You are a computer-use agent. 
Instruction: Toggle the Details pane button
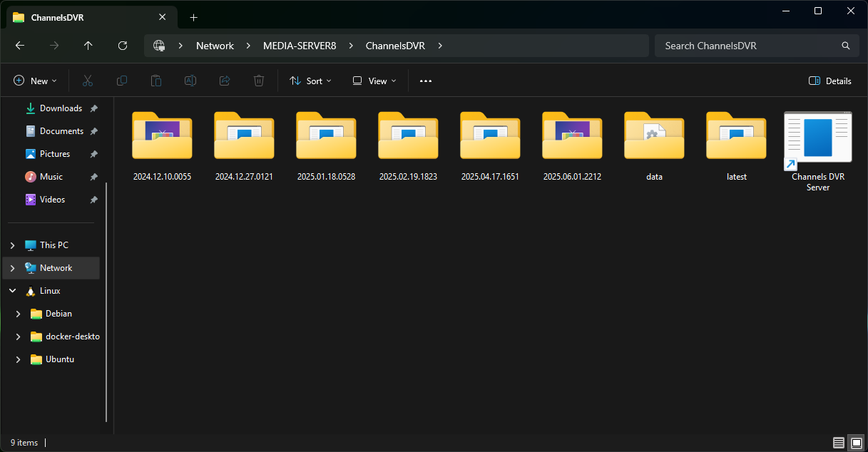click(830, 81)
